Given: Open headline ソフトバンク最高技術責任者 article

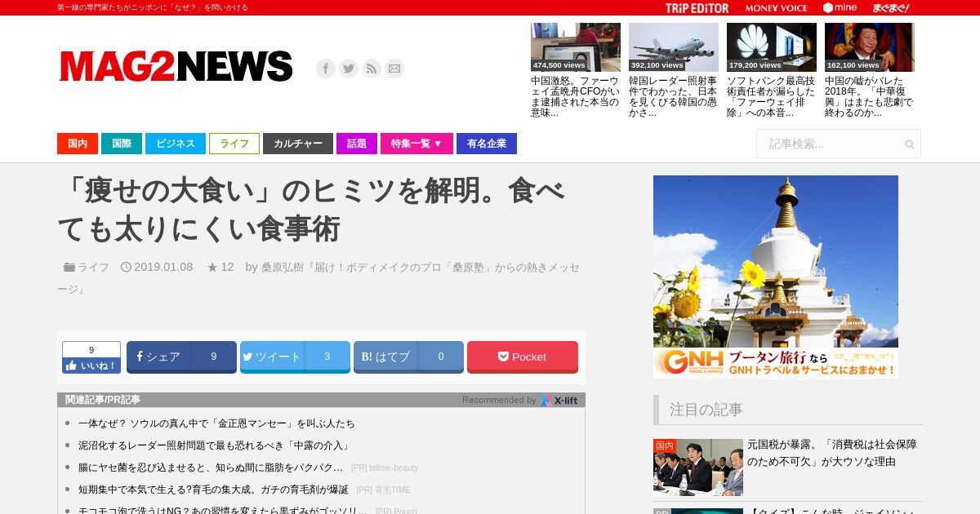Looking at the screenshot, I should pos(771,97).
